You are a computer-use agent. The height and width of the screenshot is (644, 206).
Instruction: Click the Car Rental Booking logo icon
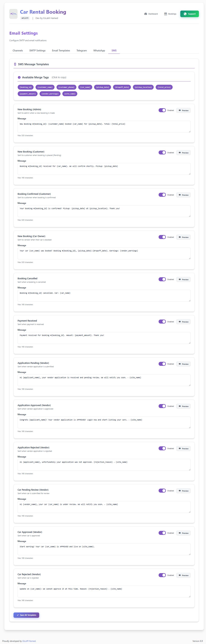[13, 14]
